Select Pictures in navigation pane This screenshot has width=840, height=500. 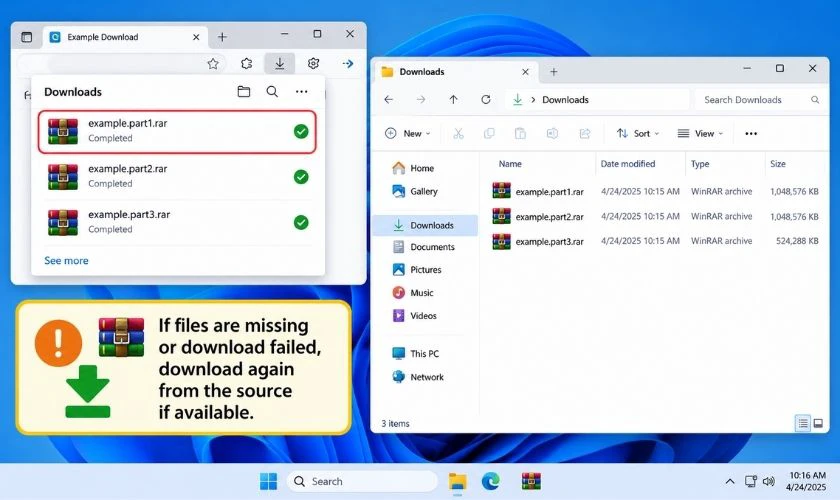click(425, 270)
